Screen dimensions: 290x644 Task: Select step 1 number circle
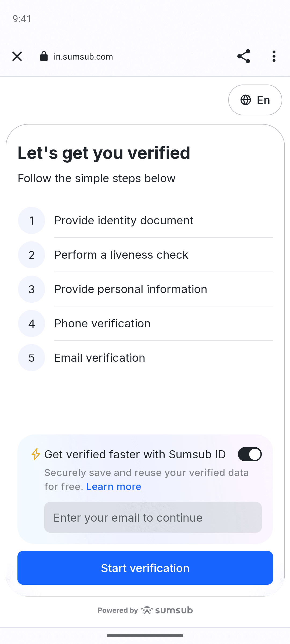[x=31, y=220]
